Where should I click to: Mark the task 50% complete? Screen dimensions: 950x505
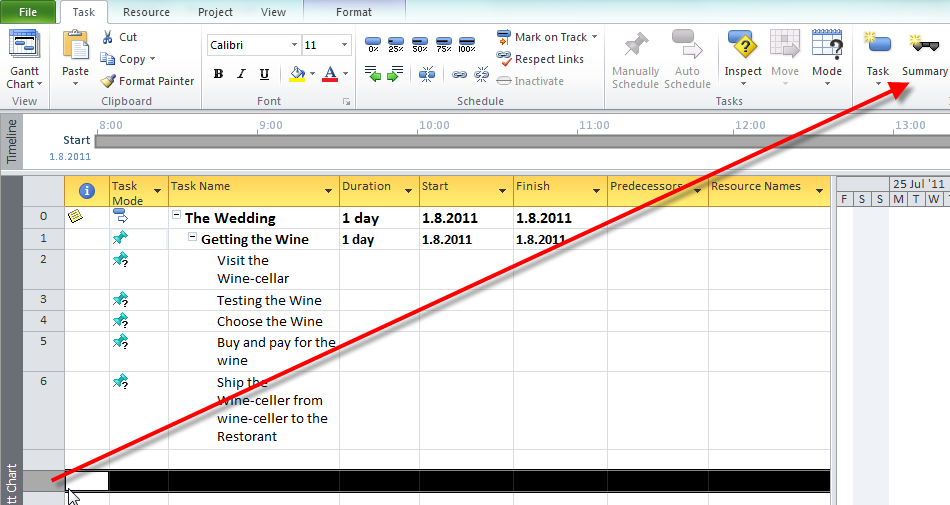click(x=419, y=45)
